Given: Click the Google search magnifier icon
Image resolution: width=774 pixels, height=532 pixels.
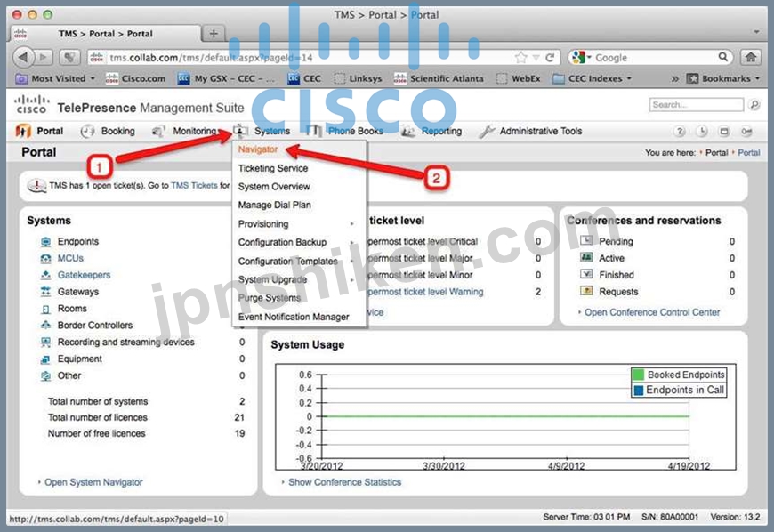Looking at the screenshot, I should click(723, 57).
